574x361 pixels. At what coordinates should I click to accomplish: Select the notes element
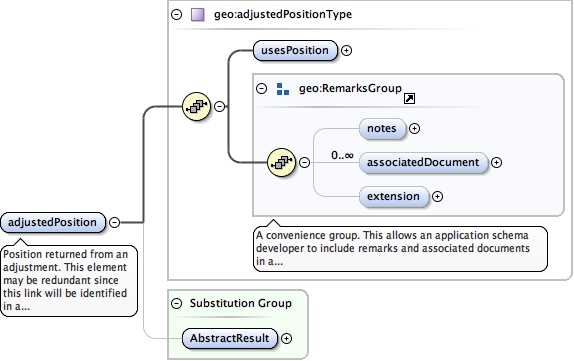pyautogui.click(x=383, y=129)
